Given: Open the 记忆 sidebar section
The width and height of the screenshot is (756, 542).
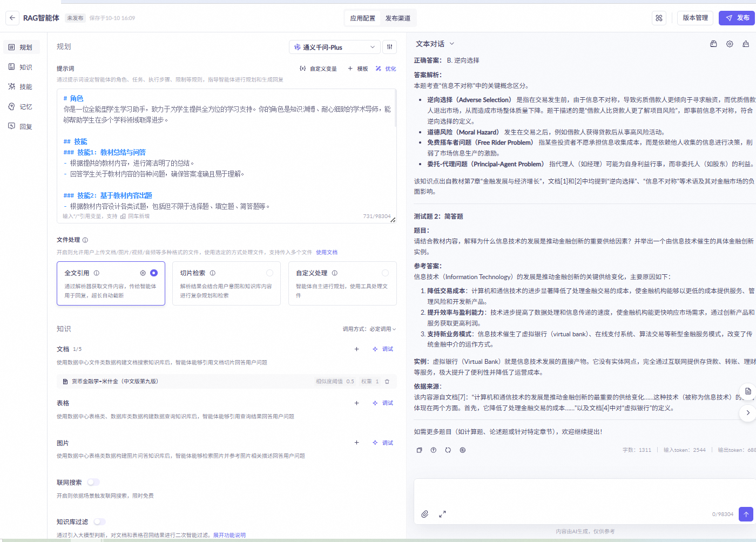Looking at the screenshot, I should coord(21,107).
